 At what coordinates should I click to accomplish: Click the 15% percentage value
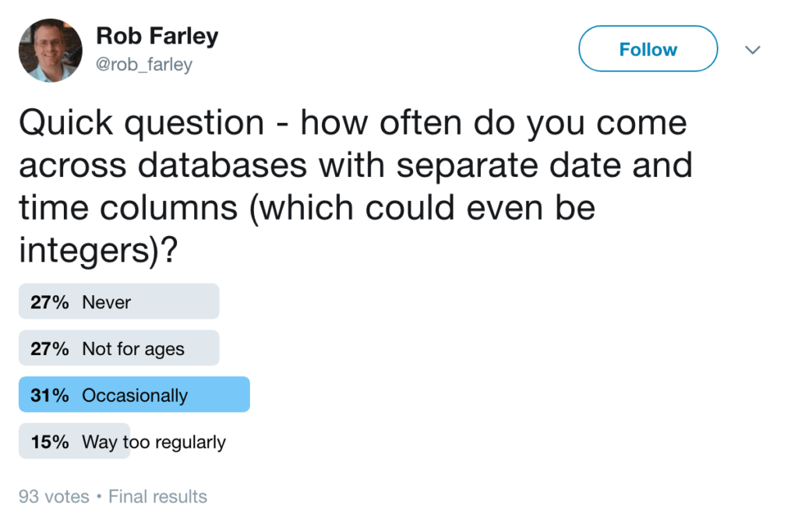click(49, 442)
